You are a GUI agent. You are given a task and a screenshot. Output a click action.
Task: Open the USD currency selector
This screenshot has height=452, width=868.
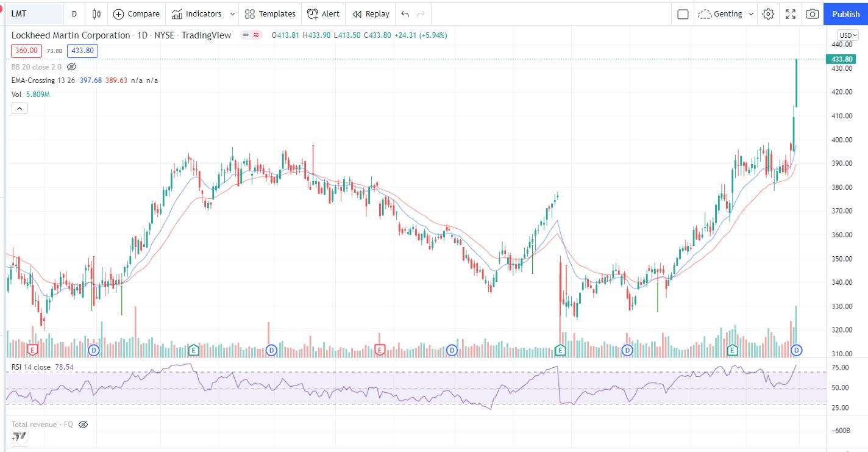point(847,35)
